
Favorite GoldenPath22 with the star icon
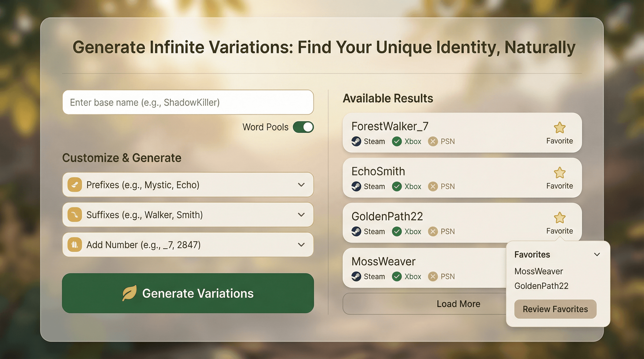click(560, 218)
